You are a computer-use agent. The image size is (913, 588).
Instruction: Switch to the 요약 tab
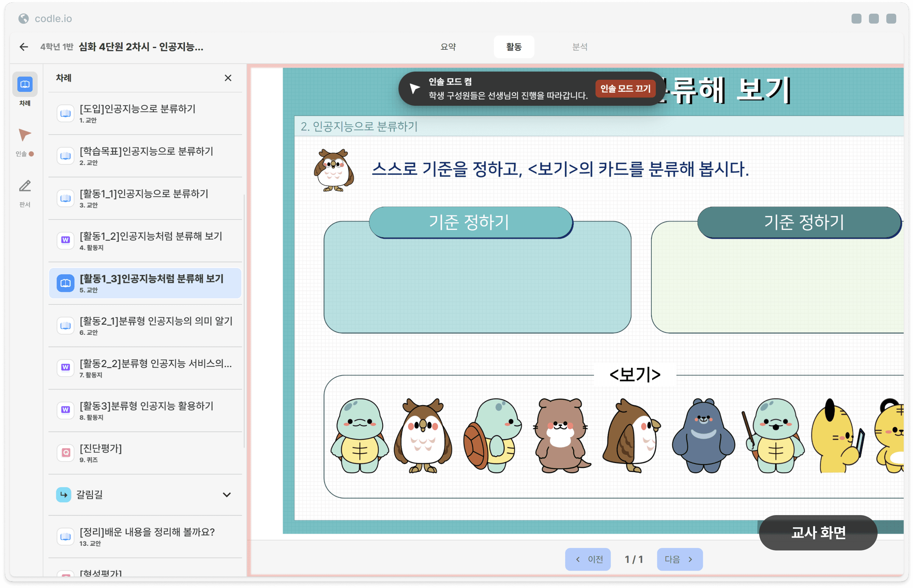448,47
